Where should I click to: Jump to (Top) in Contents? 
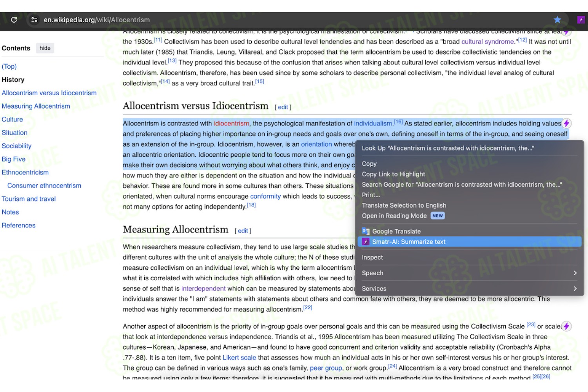[x=9, y=66]
